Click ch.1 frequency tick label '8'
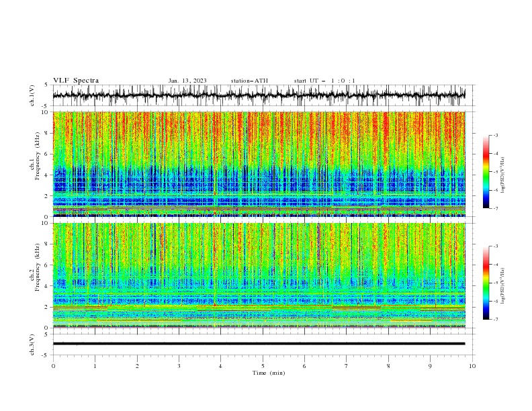 [x=47, y=133]
